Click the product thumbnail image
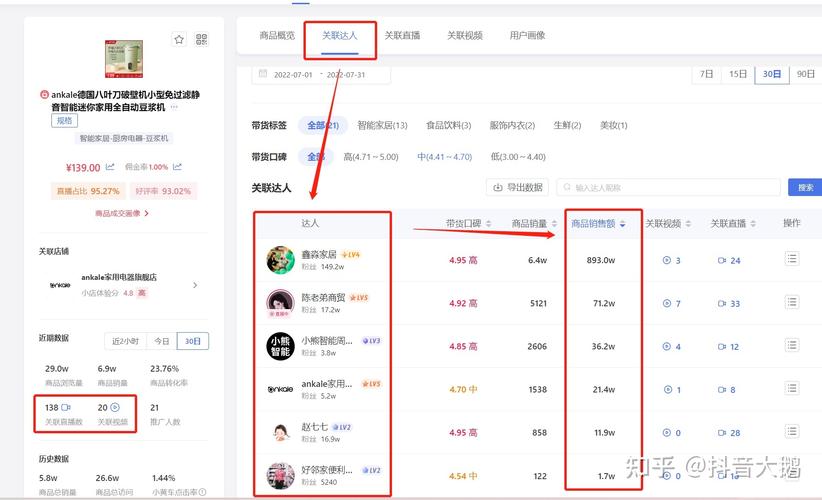Viewport: 822px width, 500px height. pyautogui.click(x=124, y=59)
